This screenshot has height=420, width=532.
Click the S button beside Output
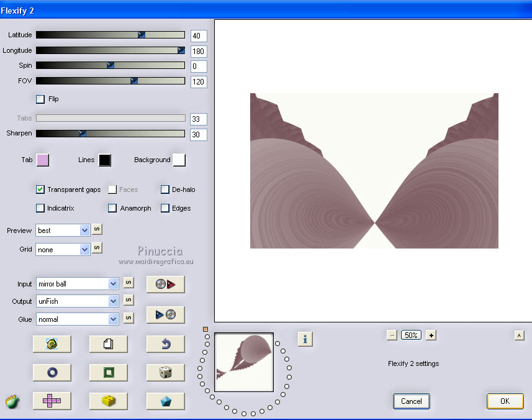(128, 300)
